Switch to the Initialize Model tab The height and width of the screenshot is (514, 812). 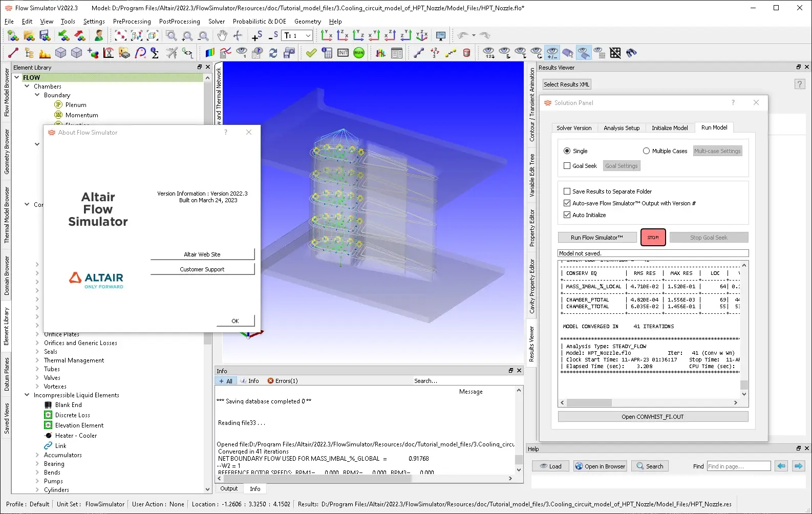tap(670, 128)
